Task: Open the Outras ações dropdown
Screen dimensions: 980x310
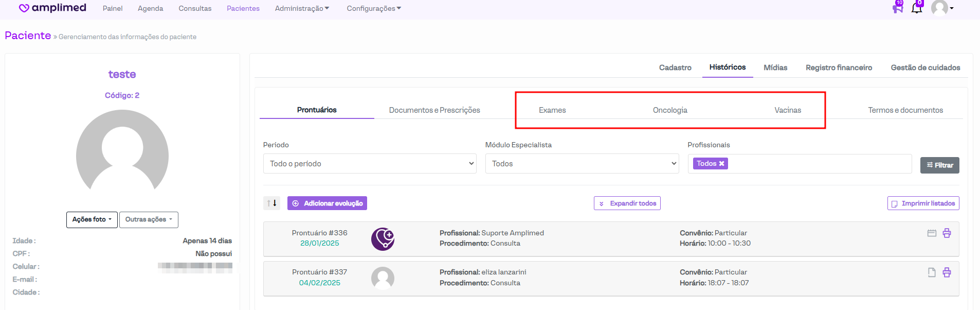Action: pos(149,219)
